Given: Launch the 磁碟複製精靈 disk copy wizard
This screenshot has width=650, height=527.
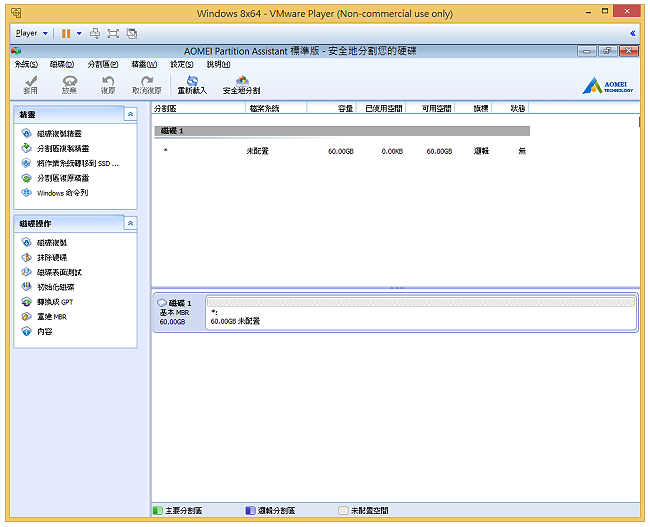Looking at the screenshot, I should click(59, 134).
